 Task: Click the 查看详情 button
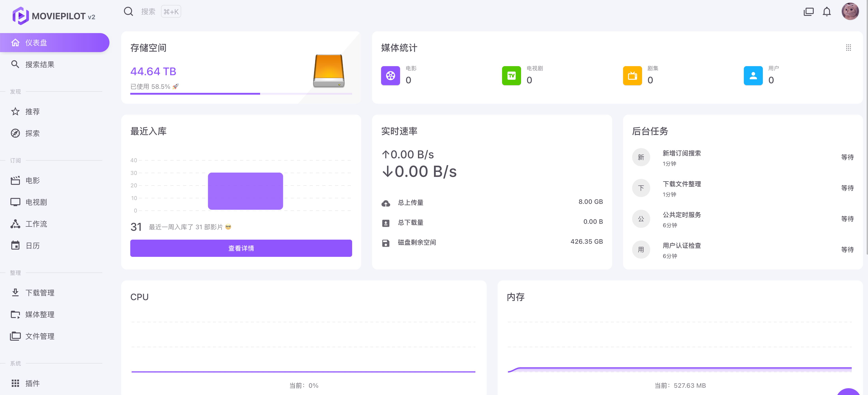[x=241, y=248]
